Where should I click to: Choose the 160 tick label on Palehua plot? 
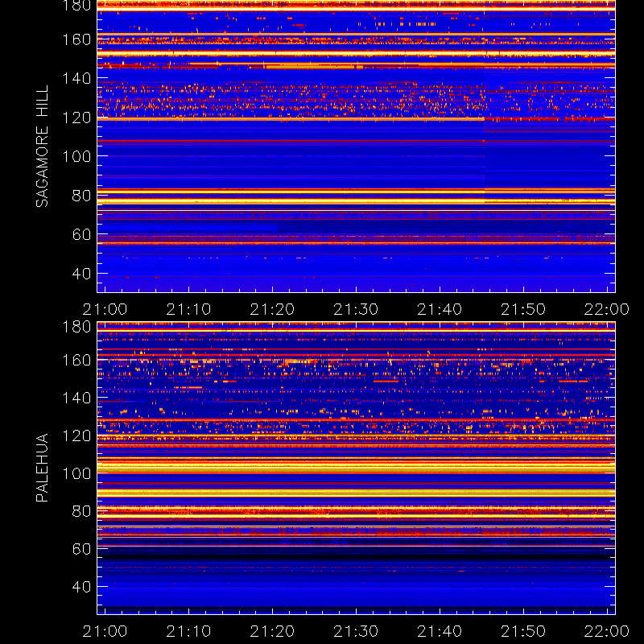pos(76,360)
